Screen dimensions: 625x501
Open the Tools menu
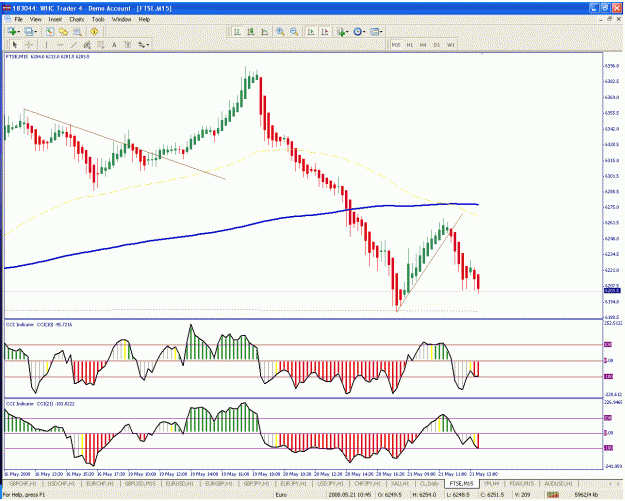(x=98, y=19)
